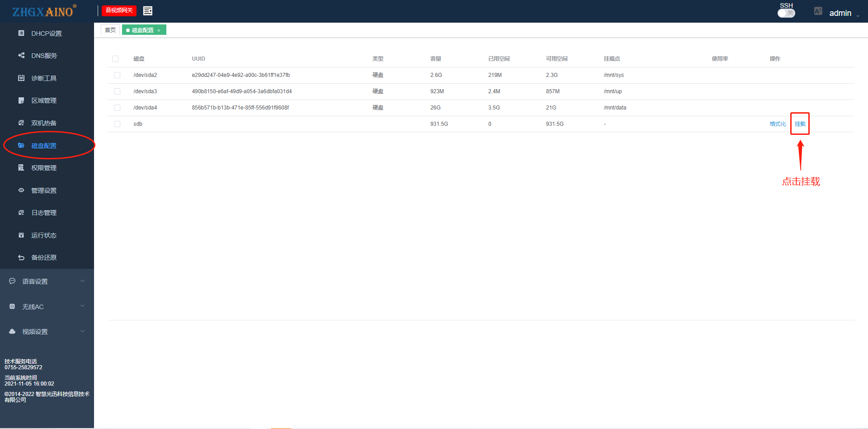The height and width of the screenshot is (429, 868).
Task: Check the sdb row checkbox
Action: point(117,124)
